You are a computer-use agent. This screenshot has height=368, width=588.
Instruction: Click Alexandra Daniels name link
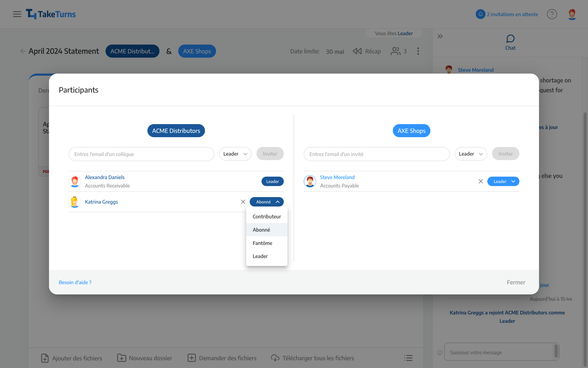coord(105,177)
